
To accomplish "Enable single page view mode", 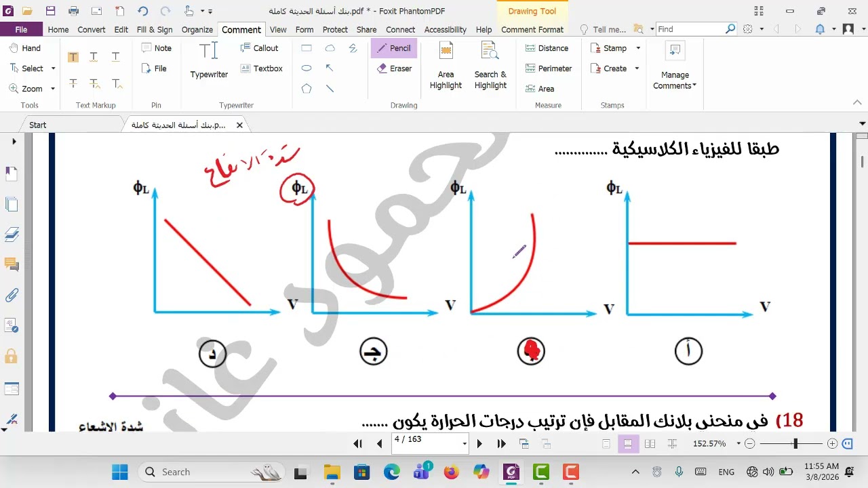I will 606,444.
